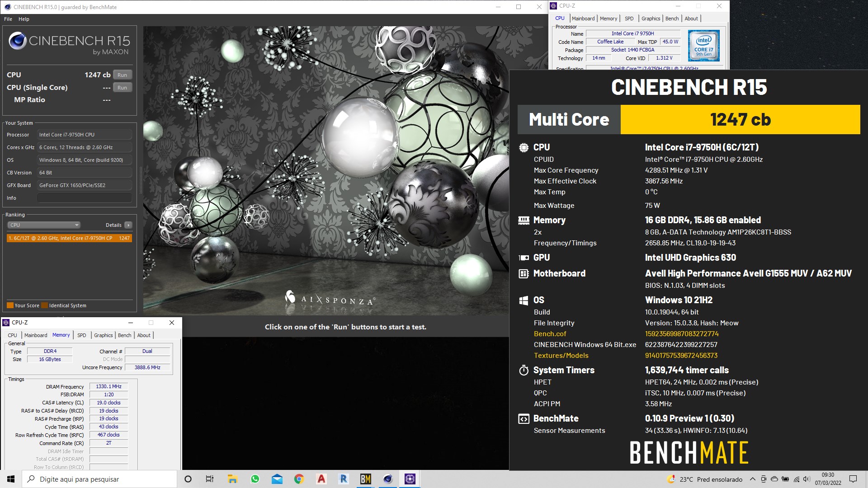The image size is (868, 488).
Task: Switch to CPU-Z on the taskbar
Action: [410, 479]
